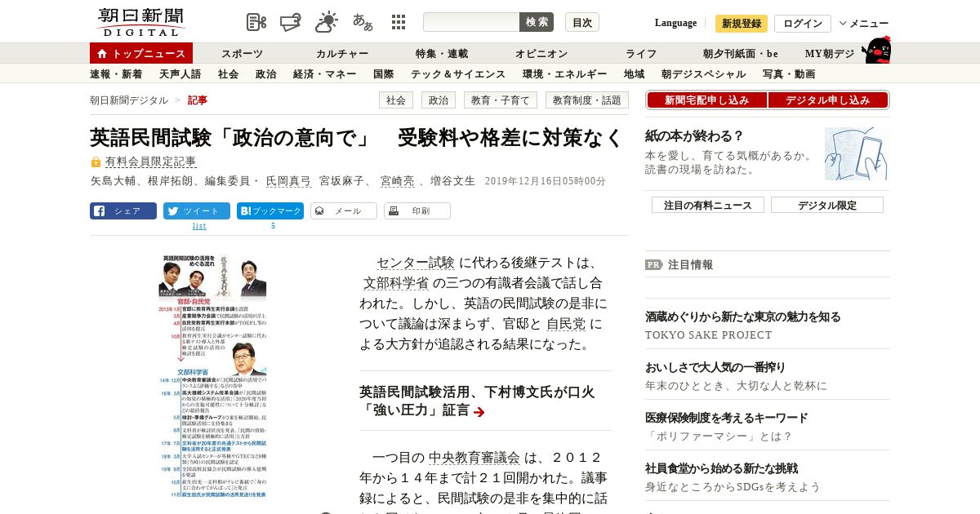Open the newspaper edition icon in header
The image size is (980, 514).
256,23
